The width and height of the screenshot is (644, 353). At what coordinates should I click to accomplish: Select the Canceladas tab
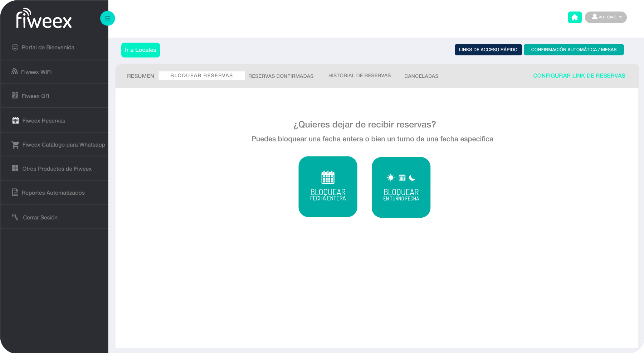point(421,76)
